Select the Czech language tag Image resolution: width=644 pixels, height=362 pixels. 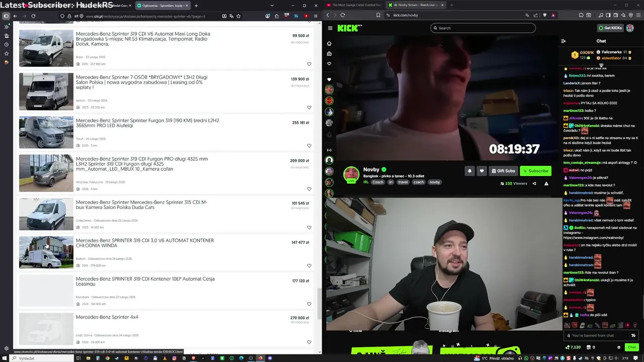(378, 182)
